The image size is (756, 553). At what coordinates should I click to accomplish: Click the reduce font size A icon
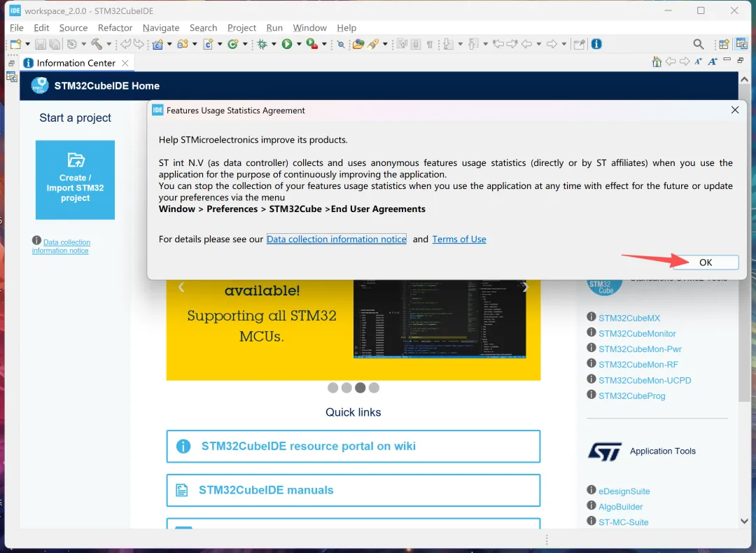(x=698, y=61)
